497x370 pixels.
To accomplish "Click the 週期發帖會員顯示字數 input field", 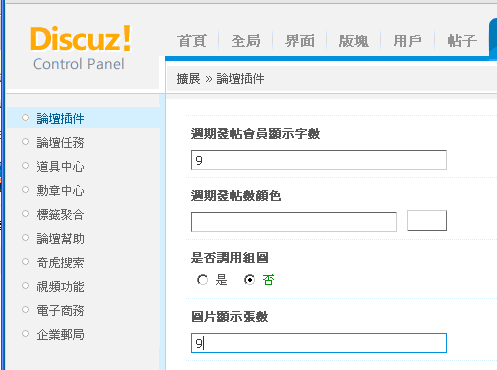I will pos(319,160).
